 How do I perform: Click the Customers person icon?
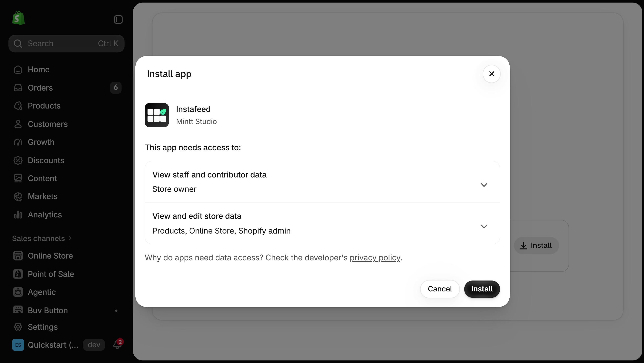(x=18, y=124)
